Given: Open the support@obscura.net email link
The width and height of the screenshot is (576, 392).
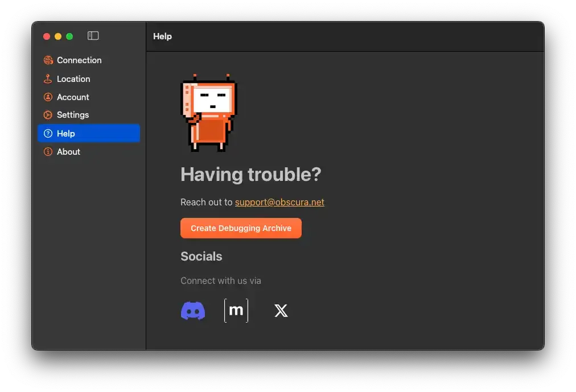Looking at the screenshot, I should [279, 202].
